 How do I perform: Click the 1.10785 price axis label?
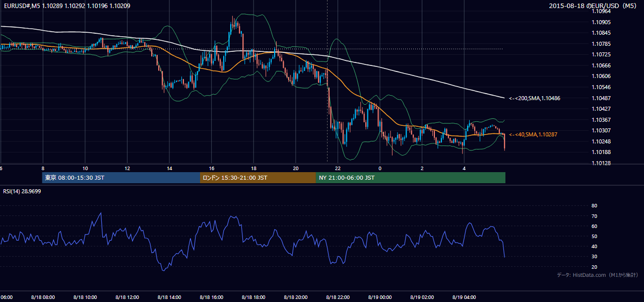point(601,44)
